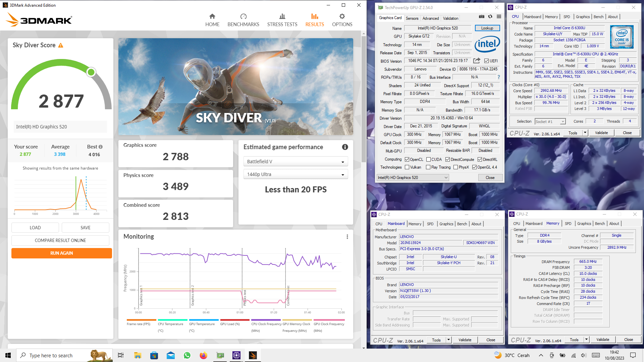Click the Best score info icon

[101, 147]
